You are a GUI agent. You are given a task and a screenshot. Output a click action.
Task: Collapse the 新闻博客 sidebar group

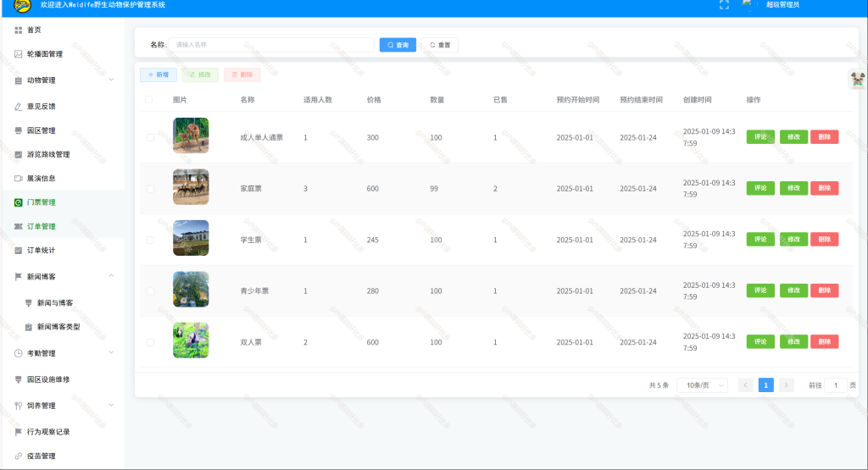click(x=63, y=277)
